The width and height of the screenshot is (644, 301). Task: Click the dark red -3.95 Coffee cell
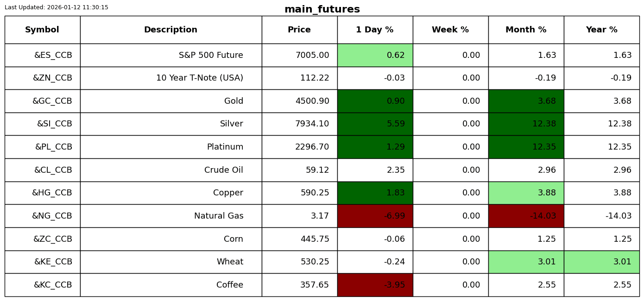375,285
